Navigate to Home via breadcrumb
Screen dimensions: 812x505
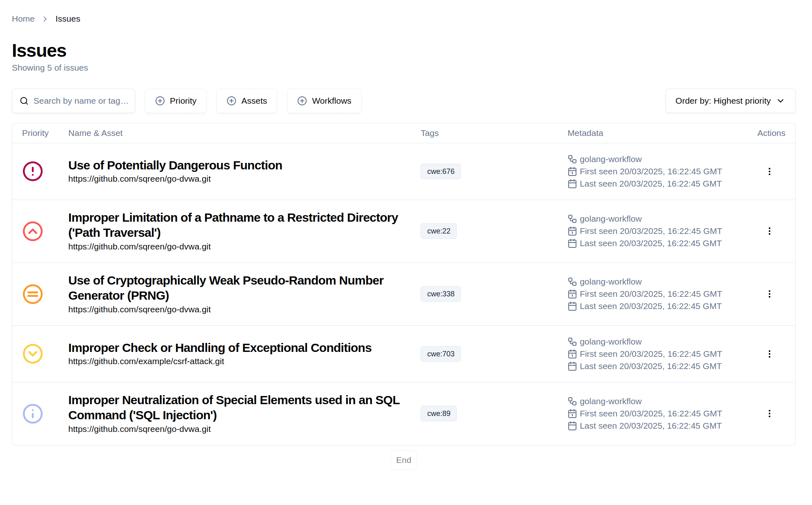click(23, 19)
